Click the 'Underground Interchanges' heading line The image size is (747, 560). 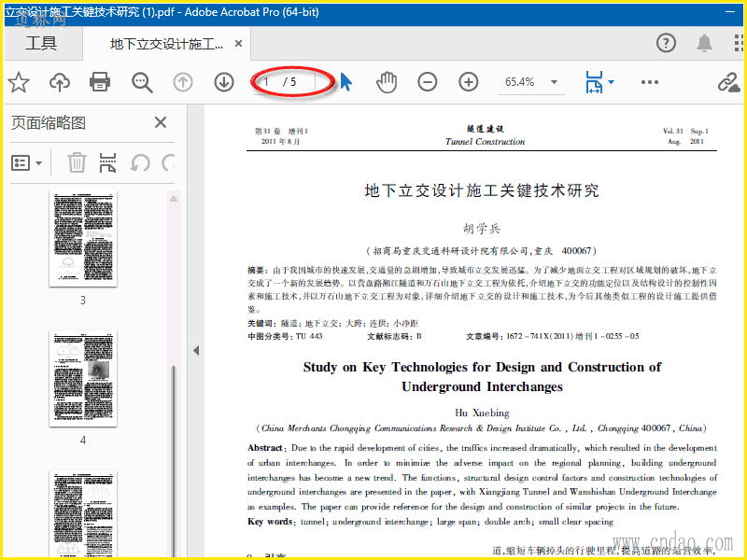[482, 386]
